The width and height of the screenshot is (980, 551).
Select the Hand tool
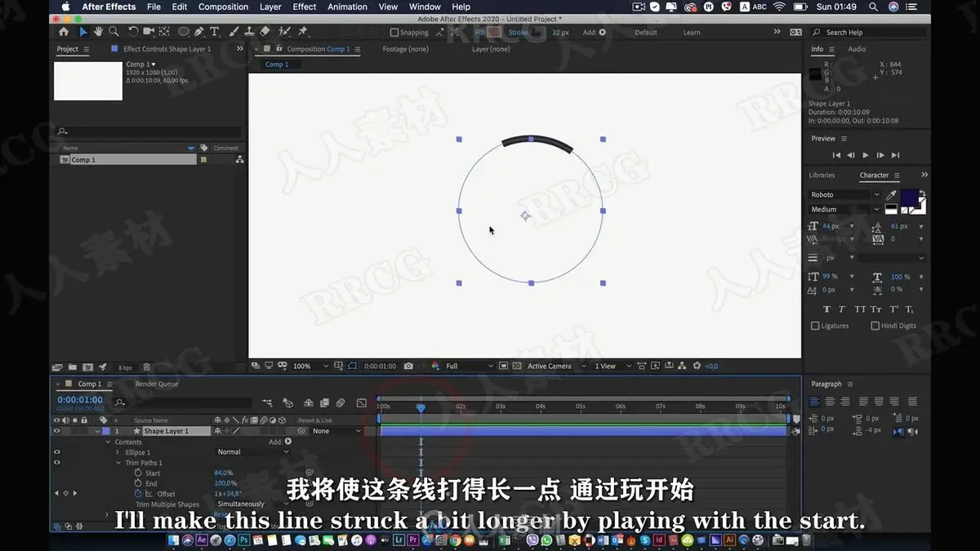[98, 32]
